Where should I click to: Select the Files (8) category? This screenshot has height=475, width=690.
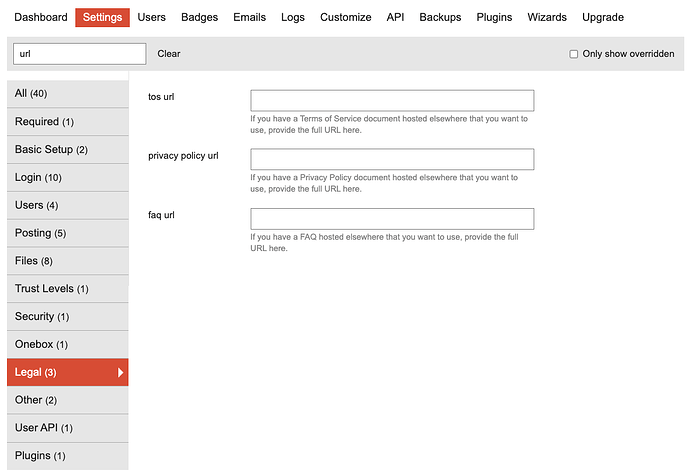68,261
